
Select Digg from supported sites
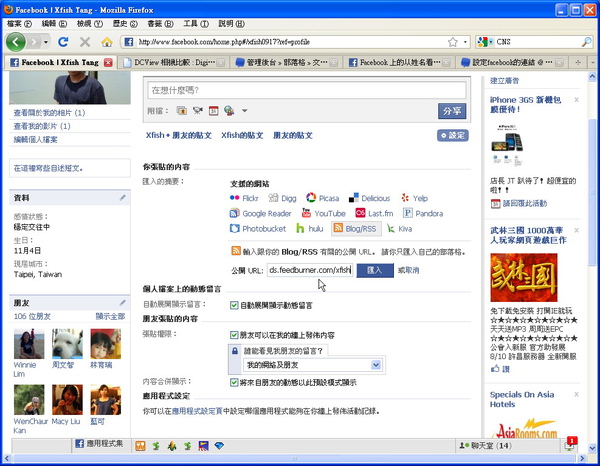pyautogui.click(x=282, y=198)
